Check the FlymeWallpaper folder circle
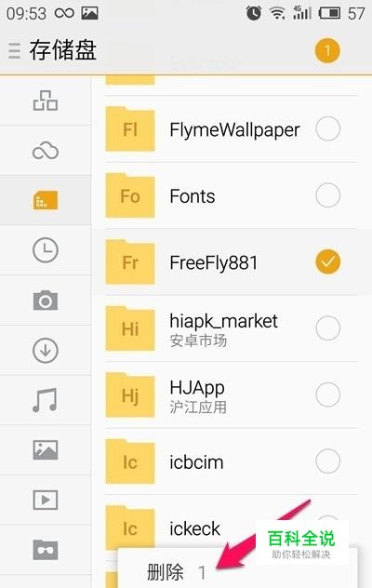372x588 pixels. tap(327, 129)
